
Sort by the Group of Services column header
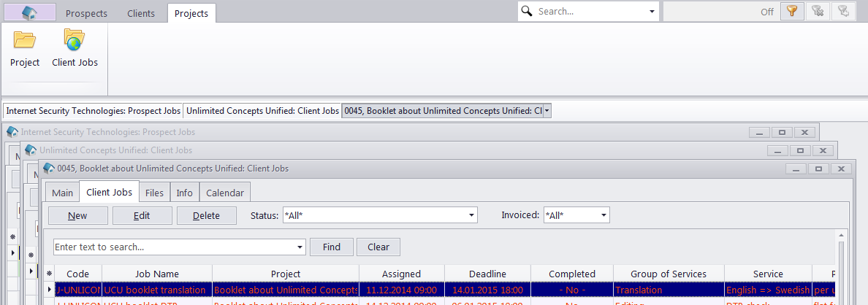(x=668, y=274)
